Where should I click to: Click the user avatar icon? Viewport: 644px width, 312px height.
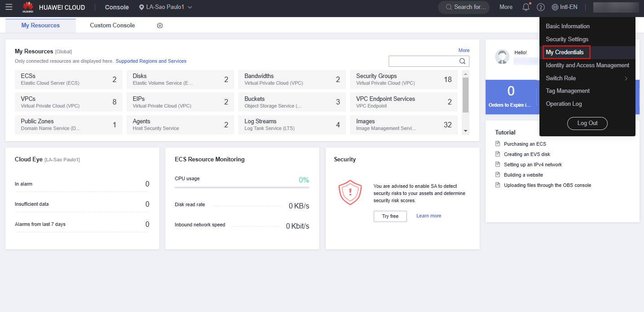pos(502,56)
